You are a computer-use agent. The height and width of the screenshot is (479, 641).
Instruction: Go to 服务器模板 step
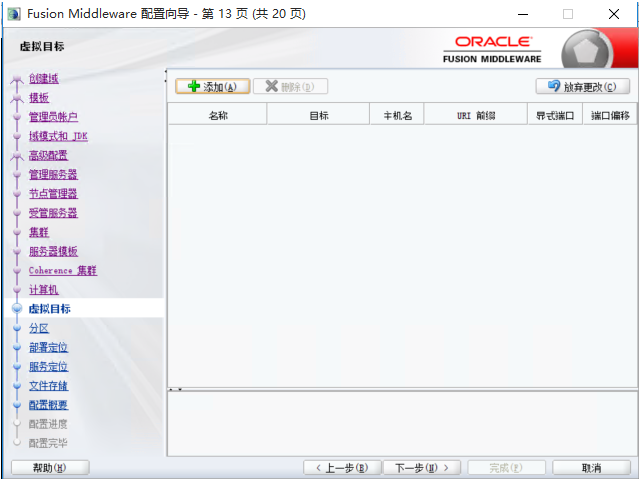tap(53, 251)
